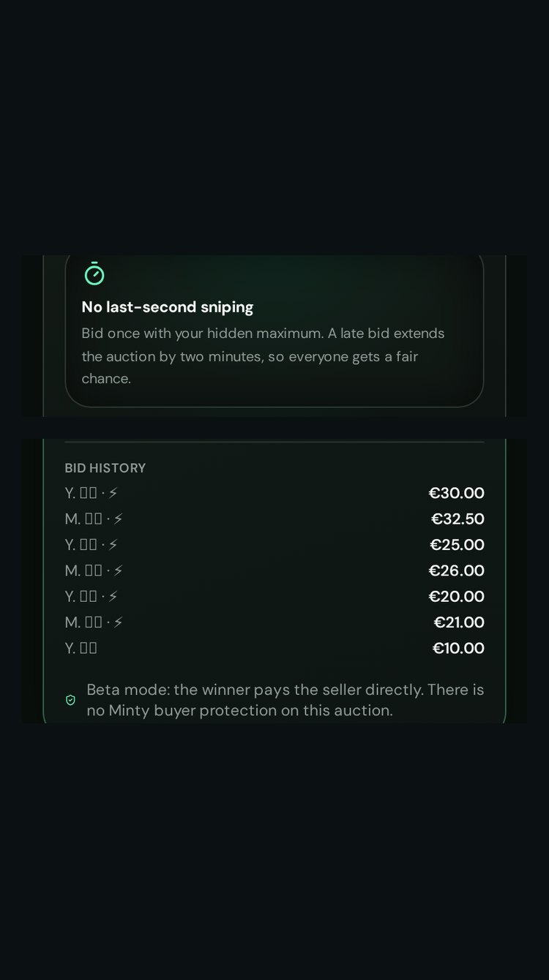This screenshot has height=980, width=549.
Task: Click the shield icon beside Beta mode notice
Action: pyautogui.click(x=71, y=700)
